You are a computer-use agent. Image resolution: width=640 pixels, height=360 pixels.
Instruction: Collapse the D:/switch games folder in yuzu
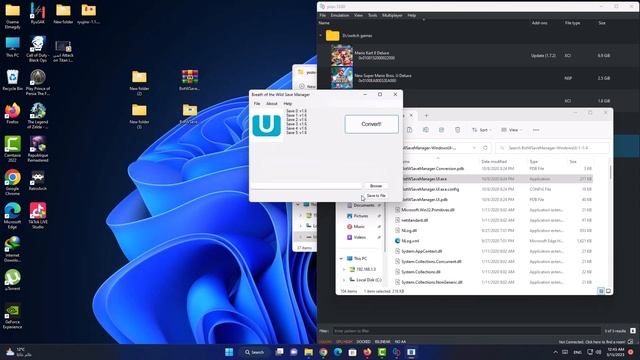pyautogui.click(x=321, y=36)
